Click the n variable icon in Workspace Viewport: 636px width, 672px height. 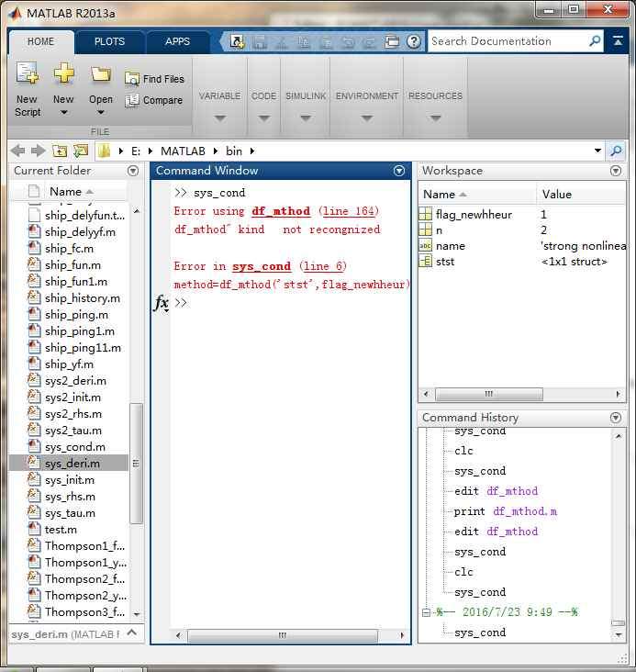click(x=425, y=230)
